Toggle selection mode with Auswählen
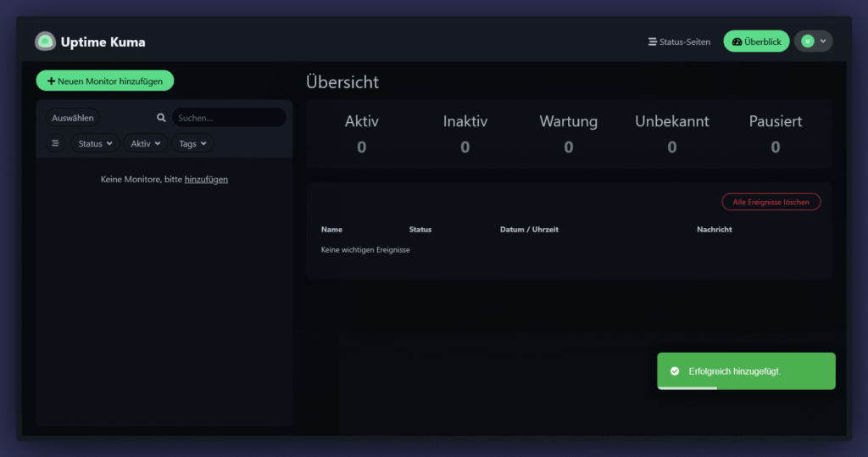This screenshot has height=457, width=868. [x=73, y=118]
